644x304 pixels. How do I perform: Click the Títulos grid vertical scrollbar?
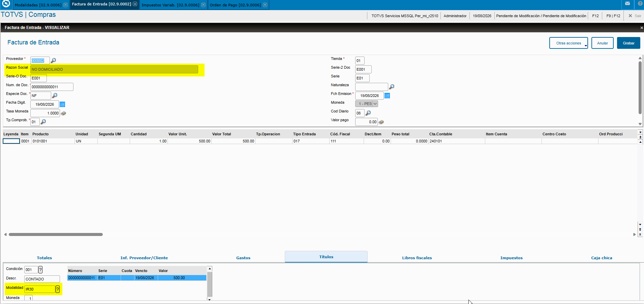[x=210, y=283]
